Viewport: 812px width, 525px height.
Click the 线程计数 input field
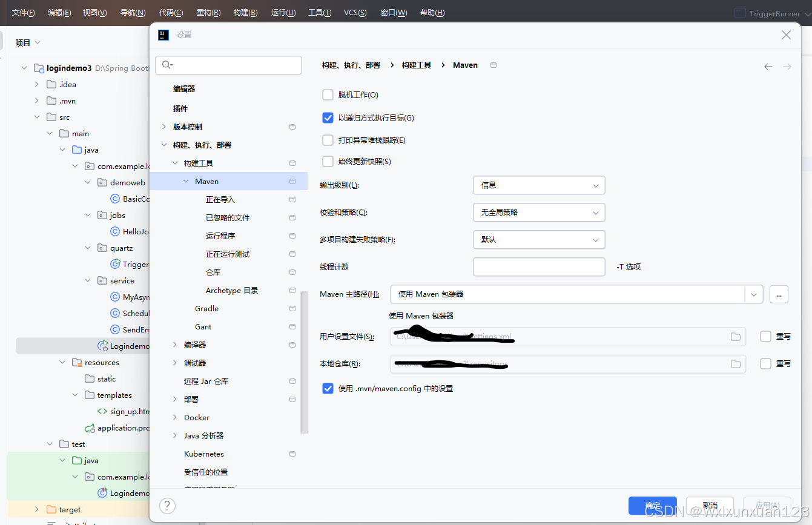pos(539,267)
